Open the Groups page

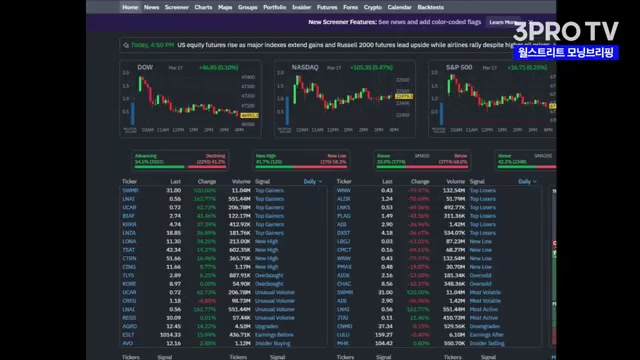(x=248, y=7)
